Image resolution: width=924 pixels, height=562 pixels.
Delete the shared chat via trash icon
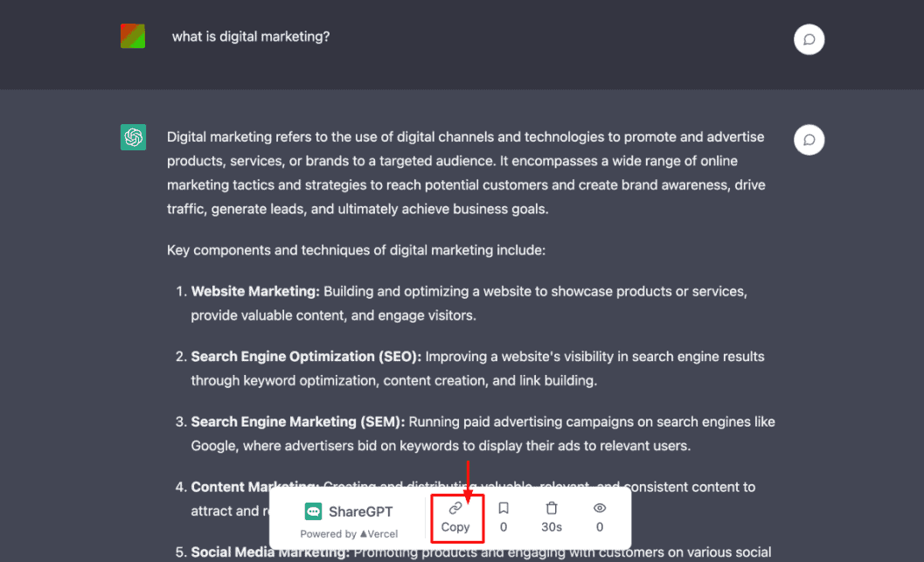pyautogui.click(x=552, y=508)
